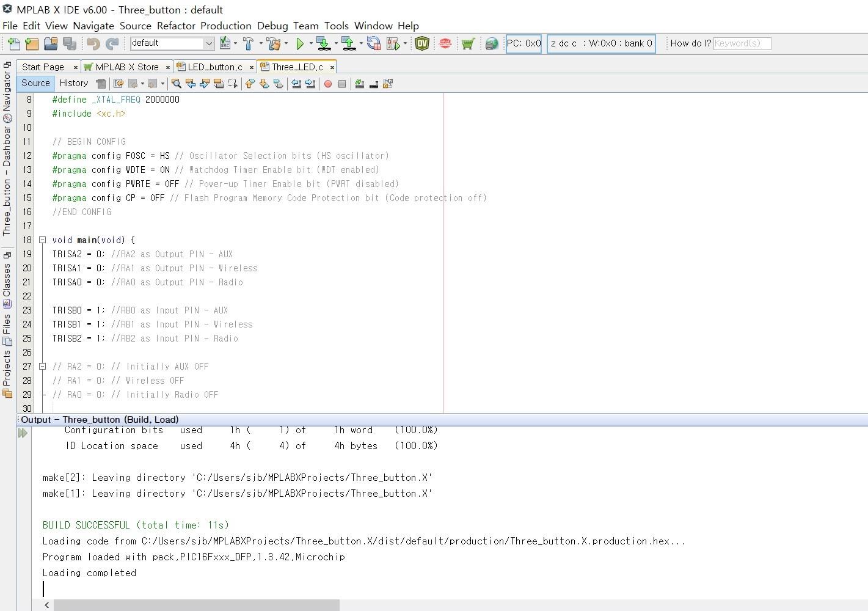The height and width of the screenshot is (611, 868).
Task: Select the Source editor view button
Action: click(35, 84)
